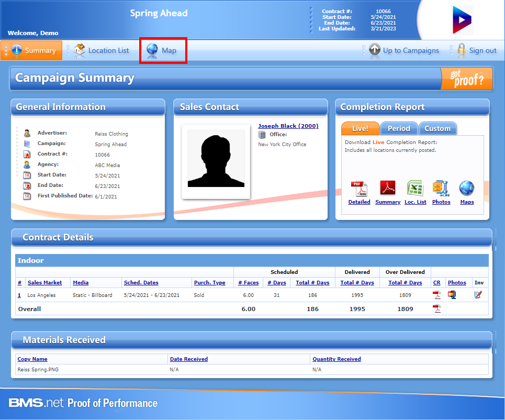Open the Inv icon for Los Angeles
505x420 pixels.
coord(477,295)
